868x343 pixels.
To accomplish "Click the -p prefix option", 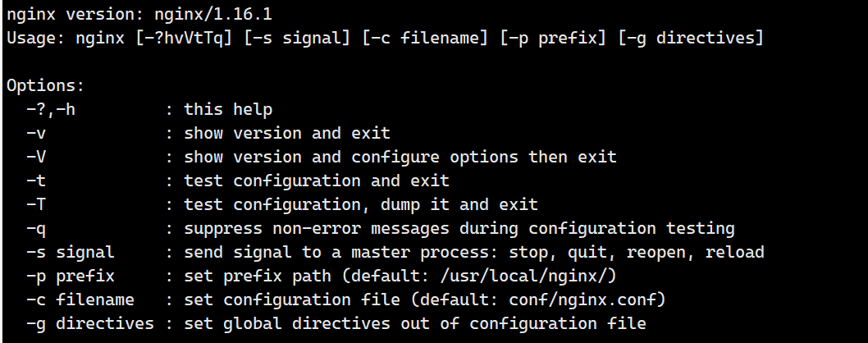I will point(71,276).
